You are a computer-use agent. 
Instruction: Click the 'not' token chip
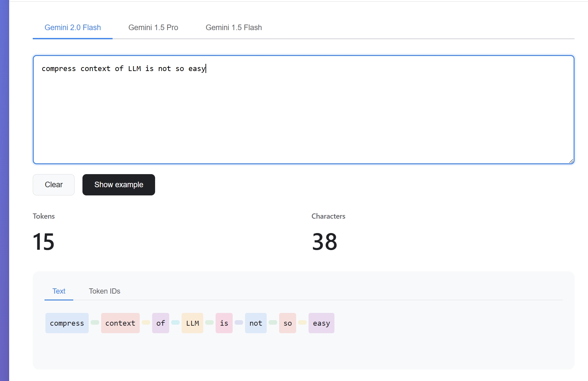[x=256, y=323]
